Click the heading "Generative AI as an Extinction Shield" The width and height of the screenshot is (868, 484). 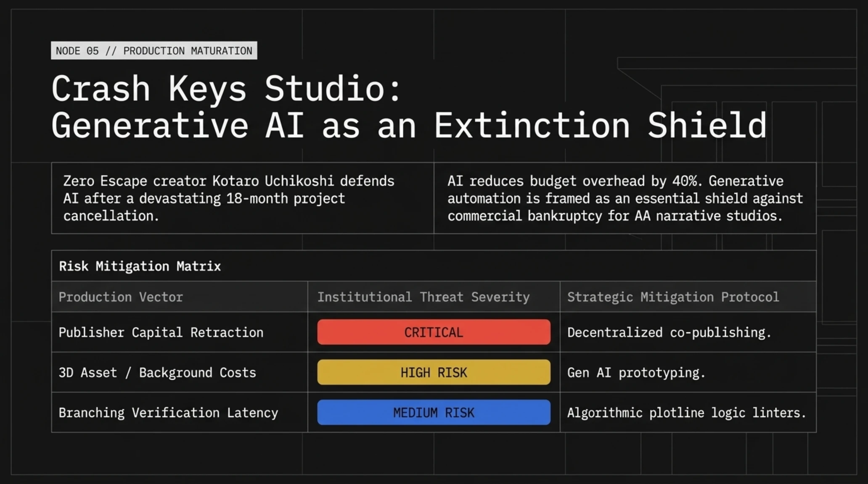click(x=409, y=125)
